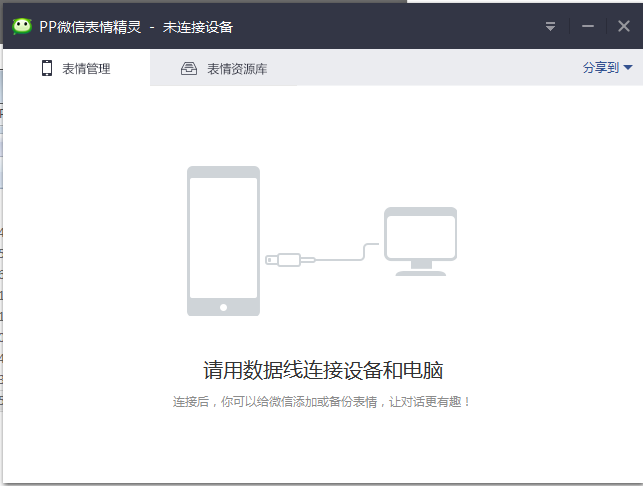Click the green PP app logo
Viewport: 643px width, 486px height.
click(x=22, y=27)
